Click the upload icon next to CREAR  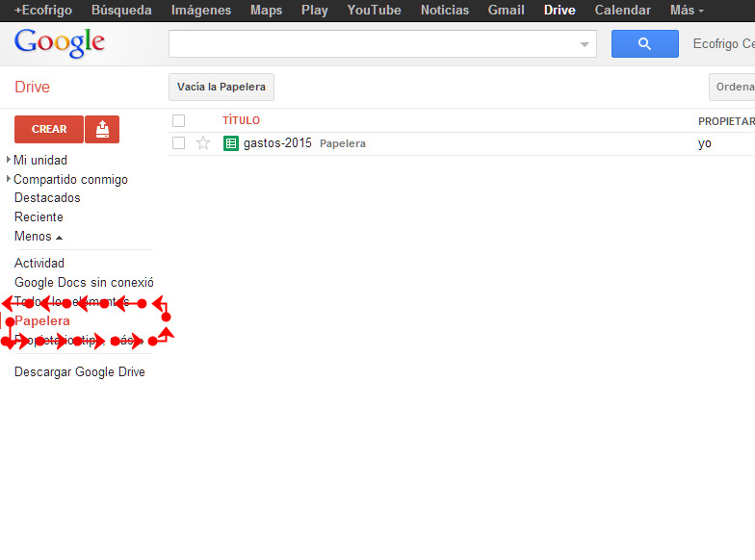[102, 129]
